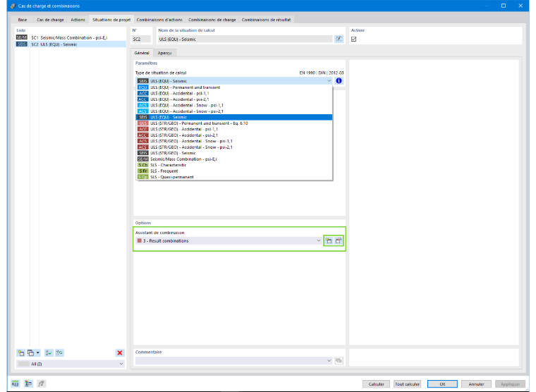
Task: Choose SLS - Quasi-permanent option
Action: point(234,177)
